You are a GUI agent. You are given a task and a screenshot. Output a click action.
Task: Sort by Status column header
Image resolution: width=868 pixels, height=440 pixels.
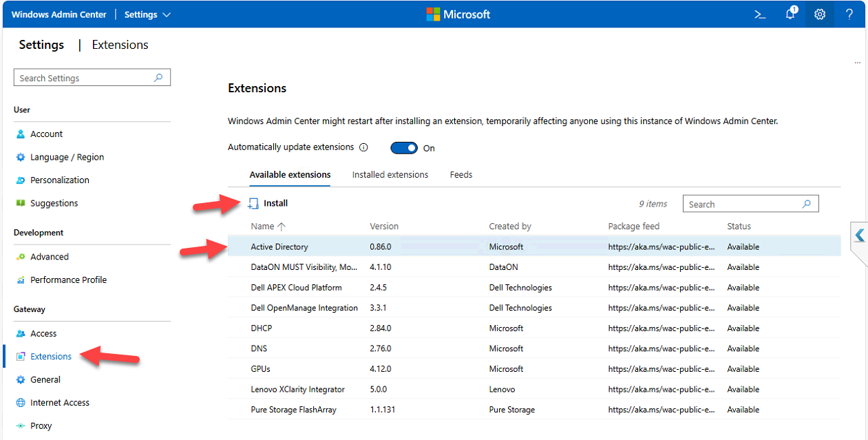(x=739, y=227)
